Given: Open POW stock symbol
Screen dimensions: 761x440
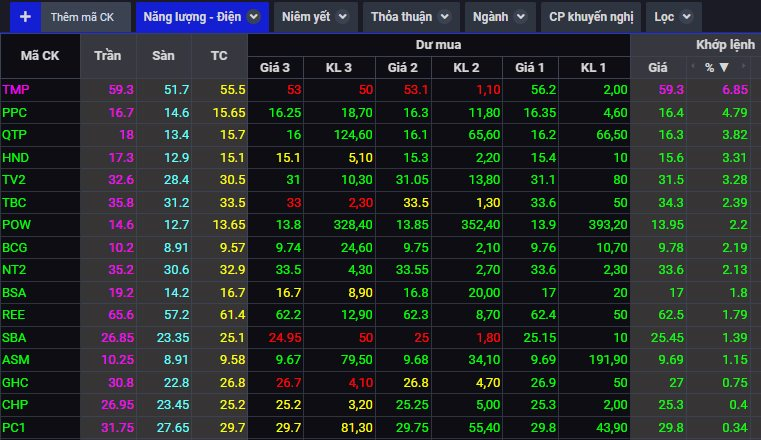Looking at the screenshot, I should tap(17, 225).
